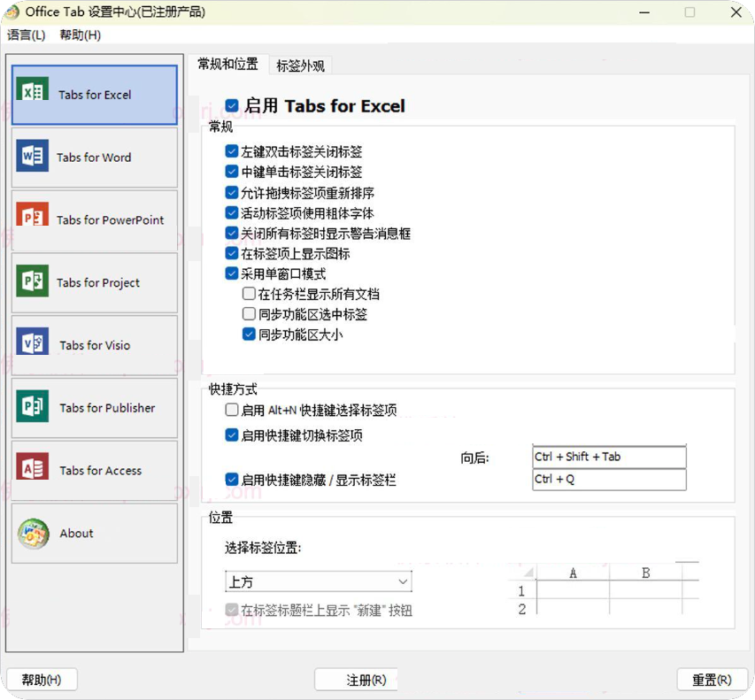关闭"启用 Tabs for Excel"总开关
755x700 pixels.
(x=232, y=104)
